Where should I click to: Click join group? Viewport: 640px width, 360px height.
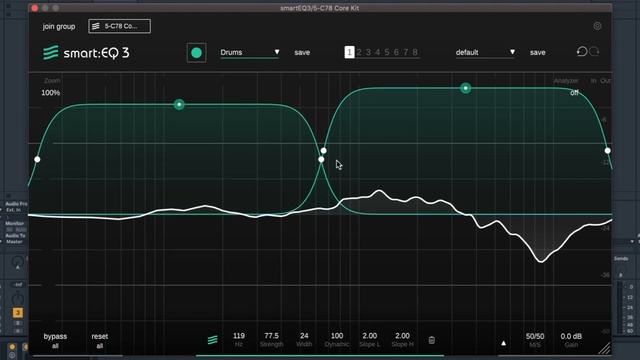click(x=59, y=27)
